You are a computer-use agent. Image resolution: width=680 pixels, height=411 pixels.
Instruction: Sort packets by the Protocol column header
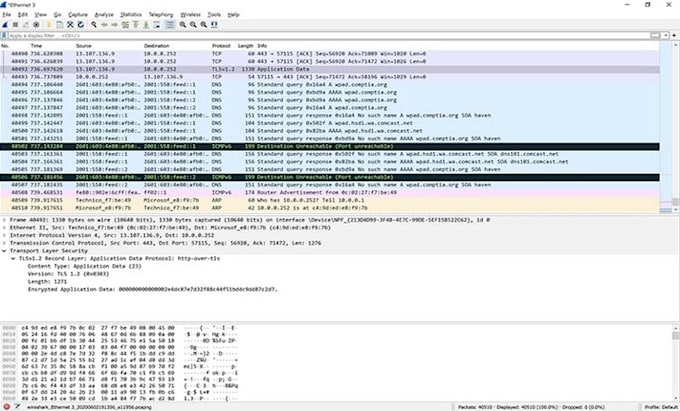[221, 45]
